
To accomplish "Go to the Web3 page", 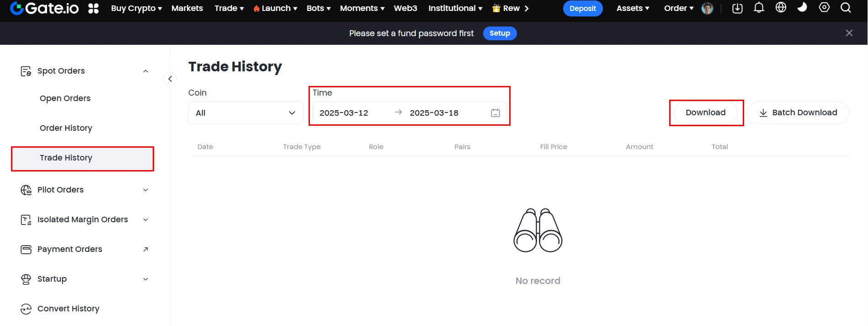I will pos(405,8).
